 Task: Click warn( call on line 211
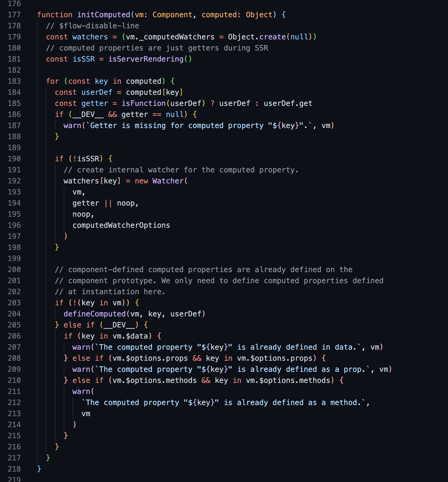coord(83,392)
